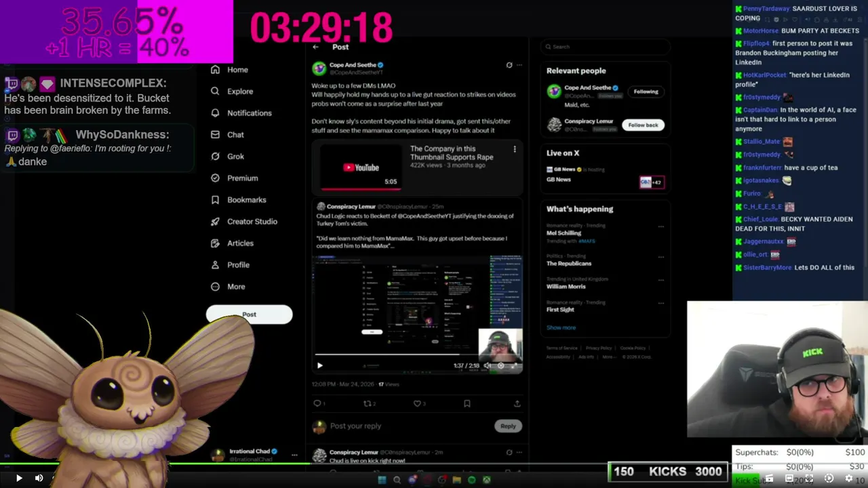This screenshot has height=488, width=868.
Task: Open Cookie Policy footer link
Action: (633, 348)
